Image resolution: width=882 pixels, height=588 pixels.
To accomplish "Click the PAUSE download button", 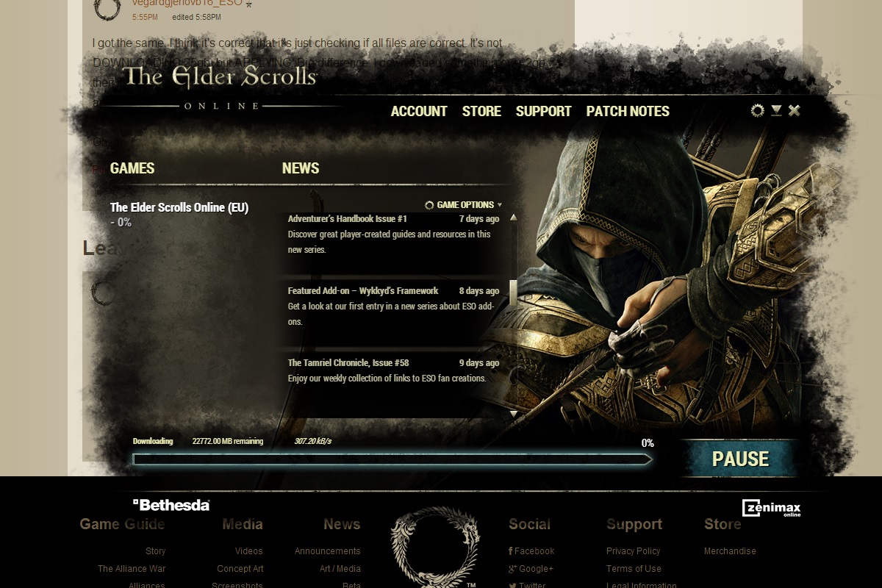I will tap(740, 459).
